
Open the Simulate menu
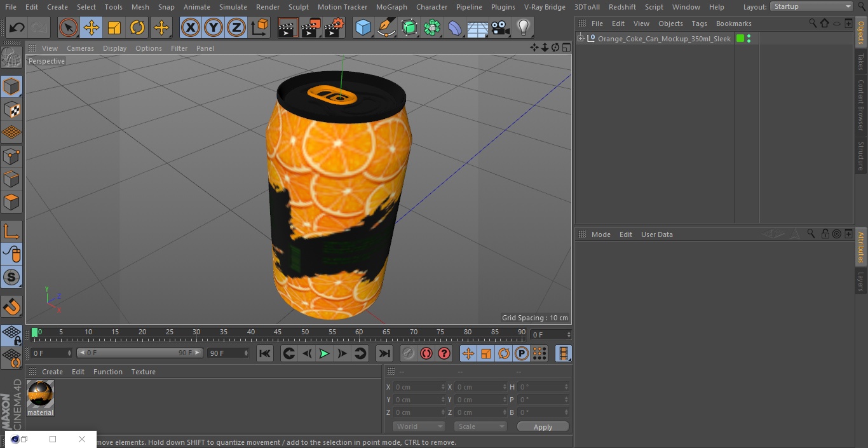click(x=233, y=7)
